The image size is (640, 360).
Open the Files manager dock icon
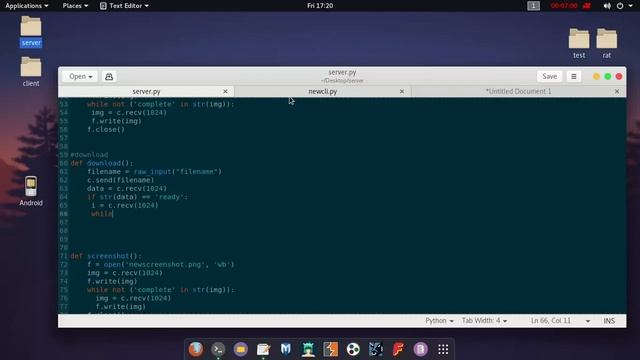[x=241, y=349]
